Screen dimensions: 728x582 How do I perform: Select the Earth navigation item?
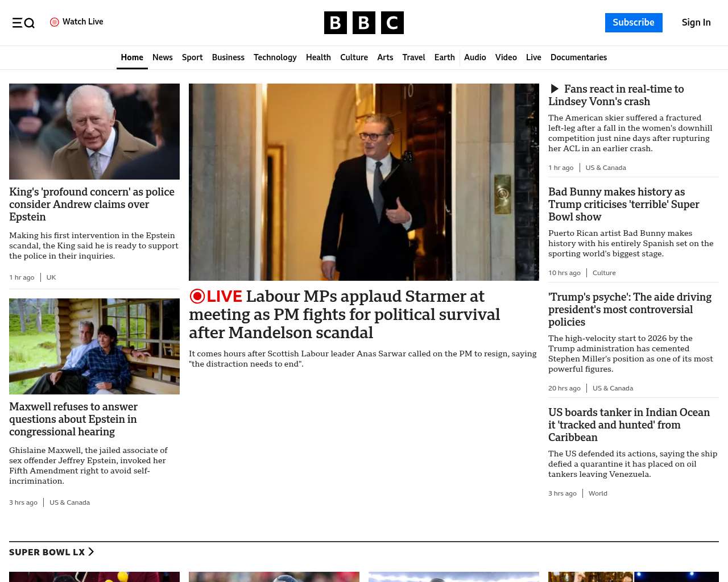tap(444, 57)
